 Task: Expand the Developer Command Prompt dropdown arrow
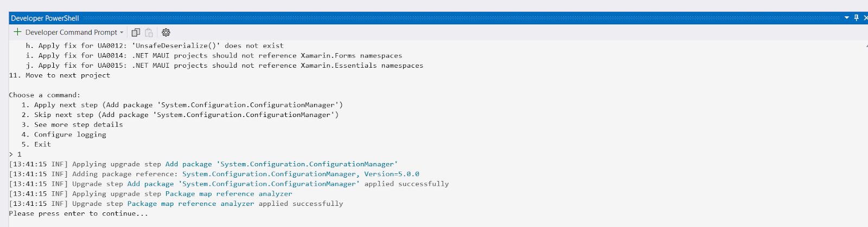click(x=122, y=33)
